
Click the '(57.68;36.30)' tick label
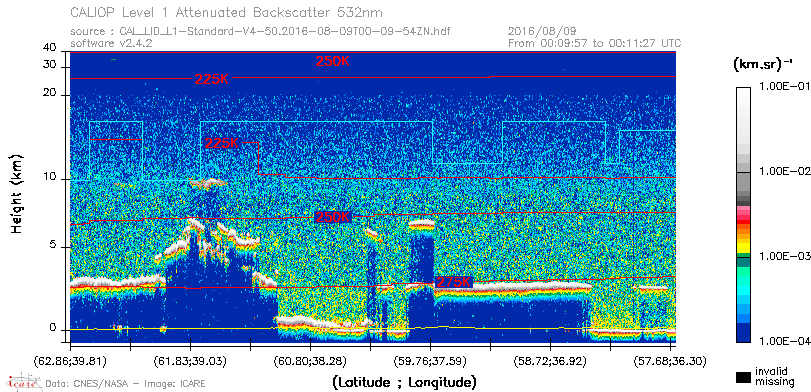pos(670,360)
